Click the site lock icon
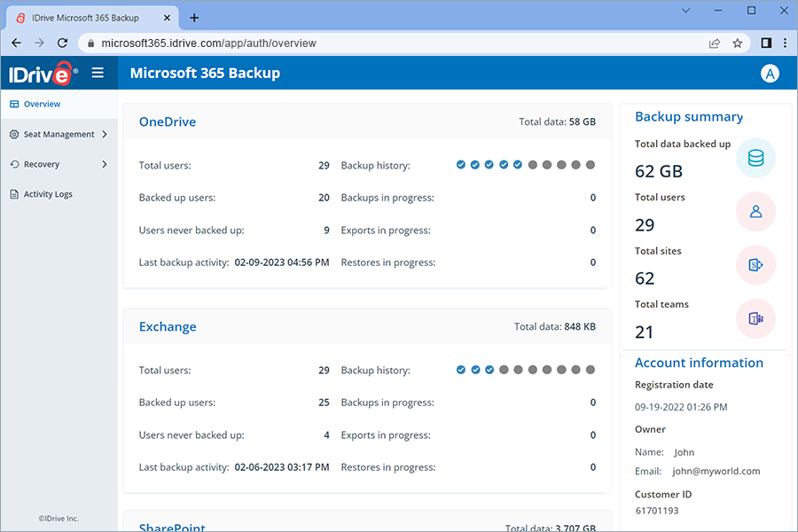 (x=91, y=43)
